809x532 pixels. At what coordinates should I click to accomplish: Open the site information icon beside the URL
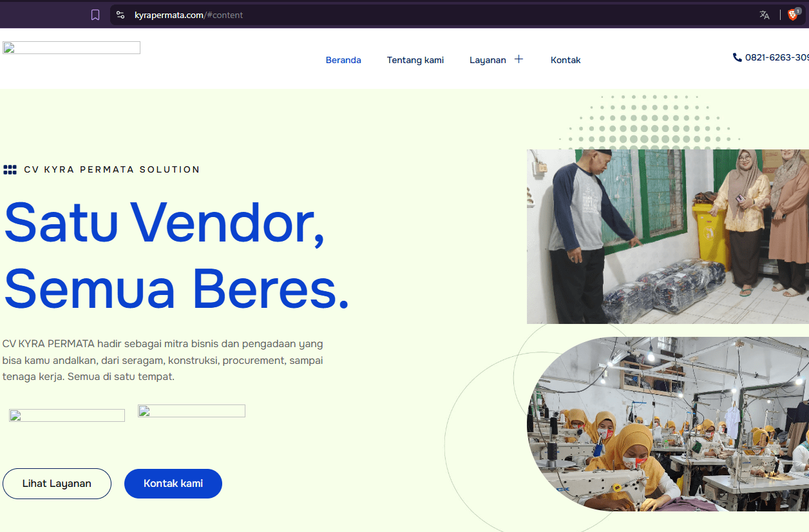(120, 15)
